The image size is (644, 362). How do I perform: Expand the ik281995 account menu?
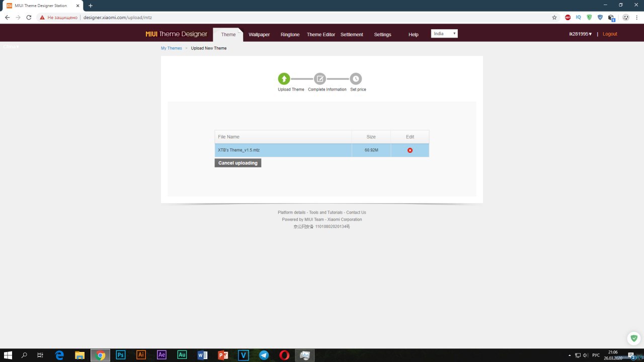(581, 34)
